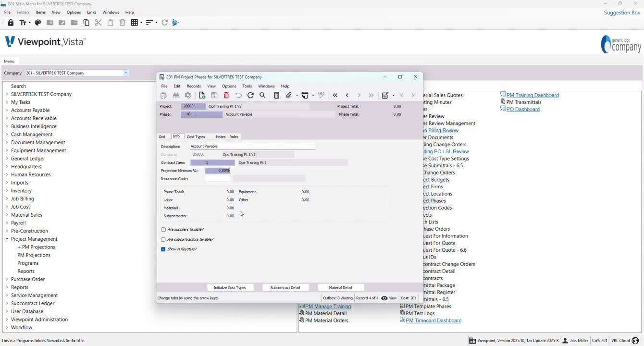
Task: Switch to the Grid tab
Action: coord(162,137)
